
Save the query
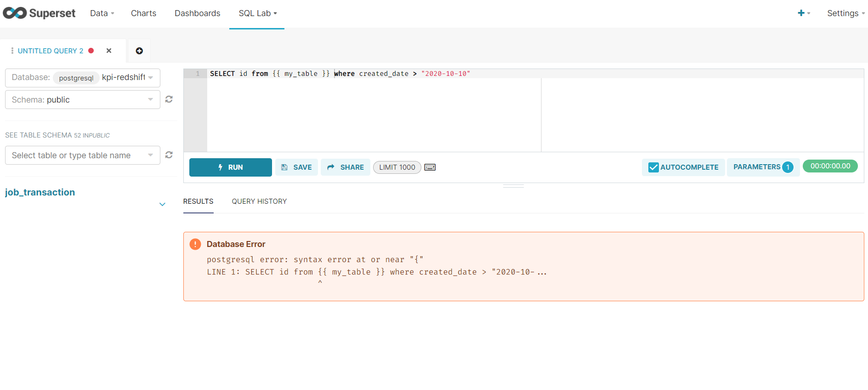coord(296,167)
